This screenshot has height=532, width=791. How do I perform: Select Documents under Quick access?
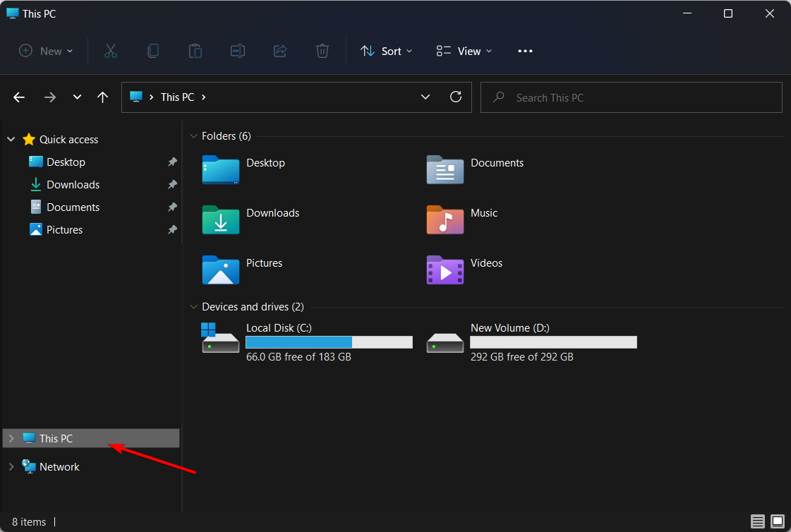click(73, 207)
